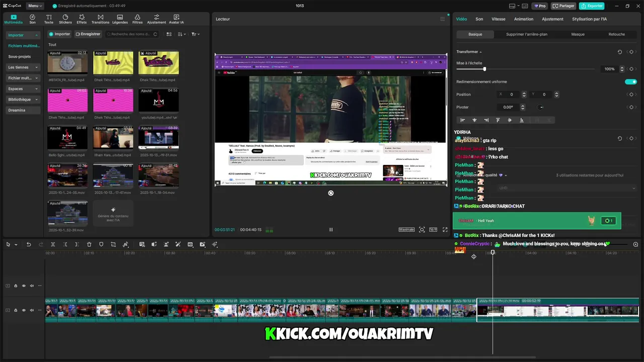Open the selection tool dropdown arrow

(x=16, y=244)
